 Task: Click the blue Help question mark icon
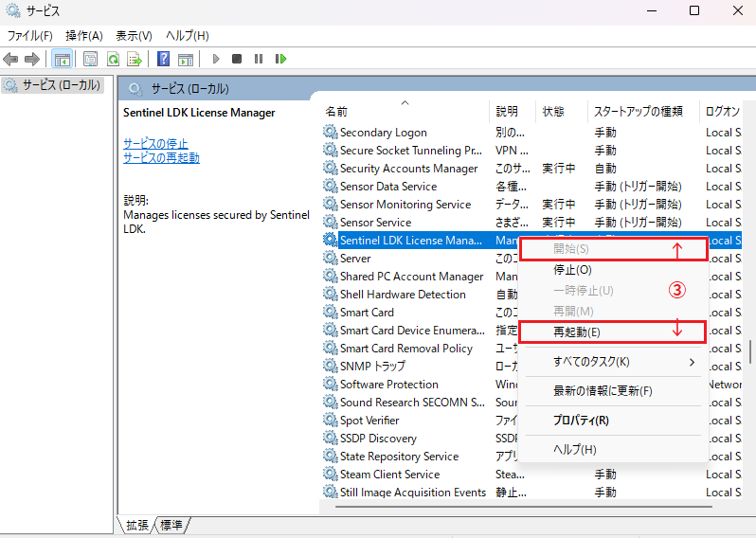(x=164, y=59)
